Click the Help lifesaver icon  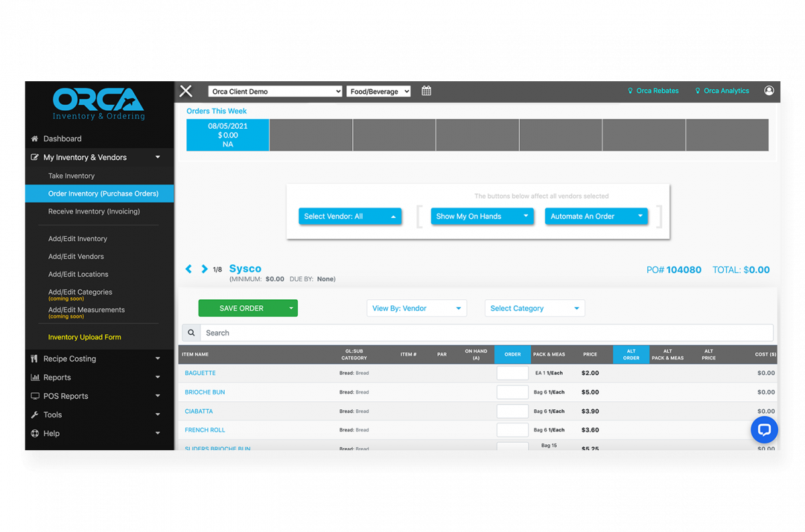[35, 434]
